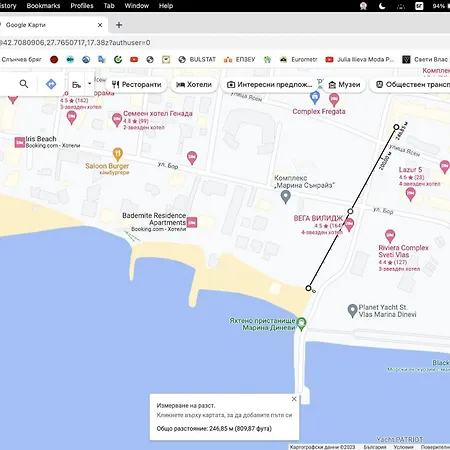
Task: Click the measurement middle point near ул. Бор
Action: 350,211
